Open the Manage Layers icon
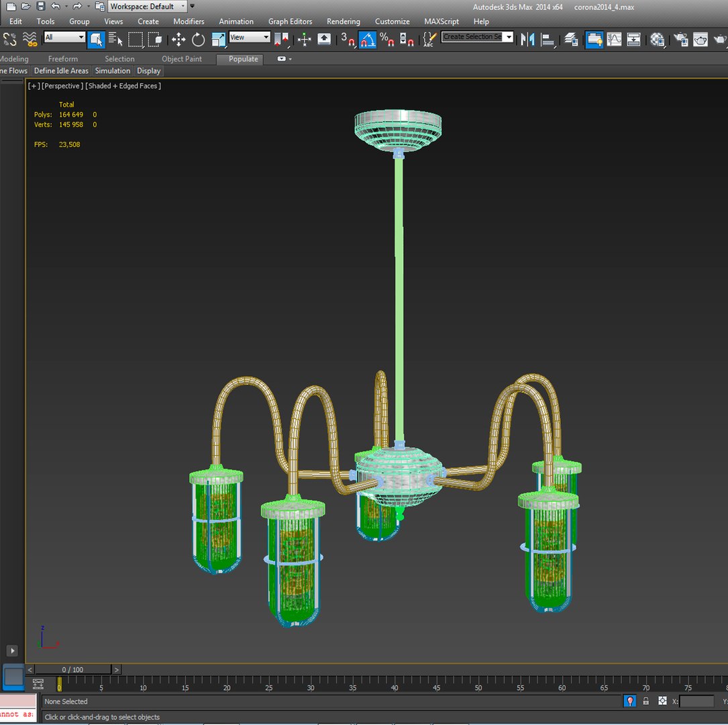728x725 pixels. pyautogui.click(x=571, y=40)
